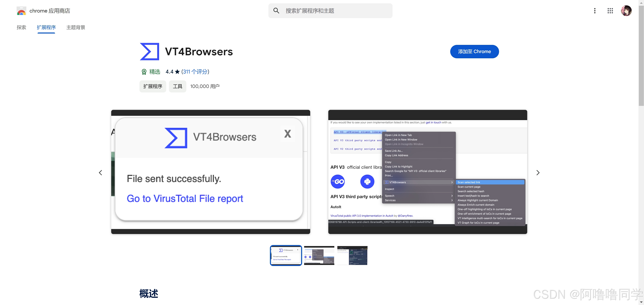Switch to the 探索 tab

click(x=21, y=27)
